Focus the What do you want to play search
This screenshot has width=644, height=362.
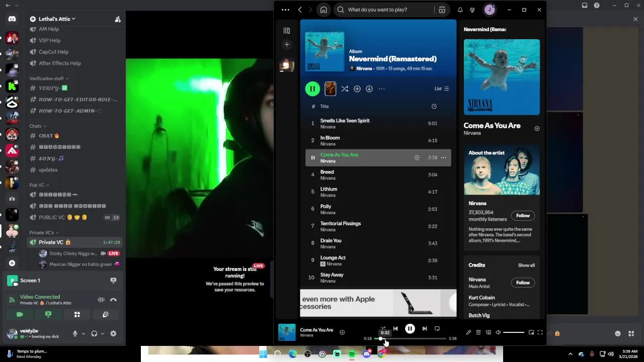tap(377, 10)
